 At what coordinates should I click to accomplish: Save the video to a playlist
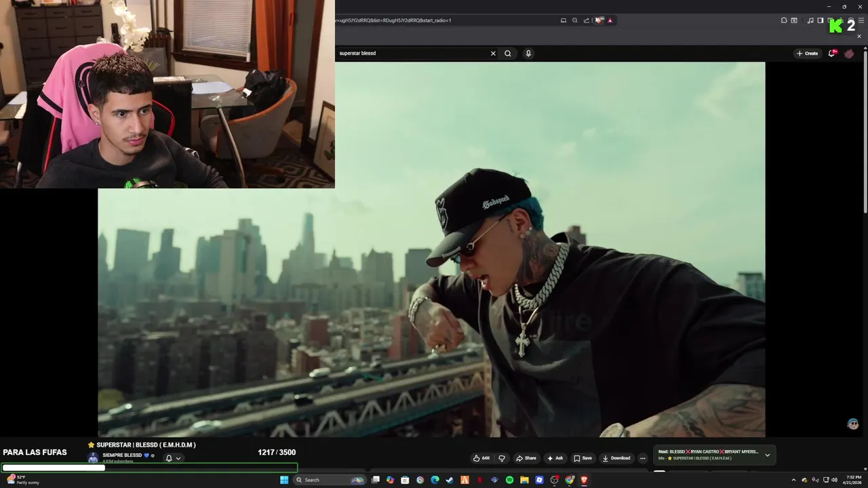583,458
